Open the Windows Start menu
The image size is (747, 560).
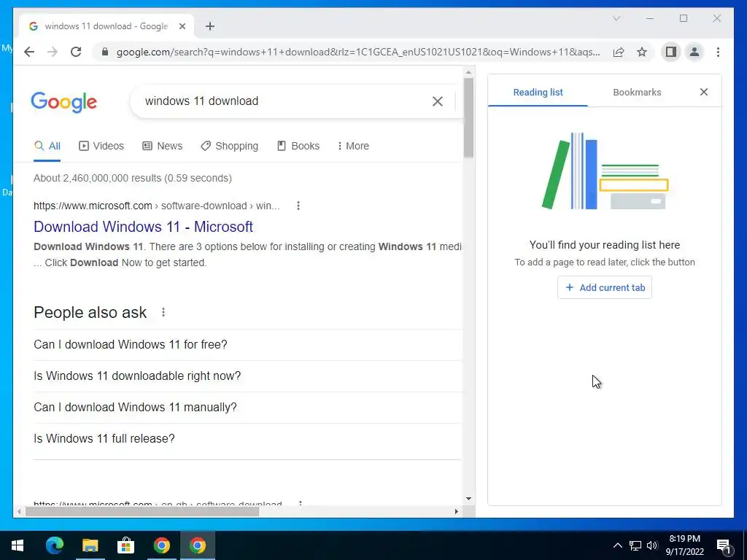(18, 545)
